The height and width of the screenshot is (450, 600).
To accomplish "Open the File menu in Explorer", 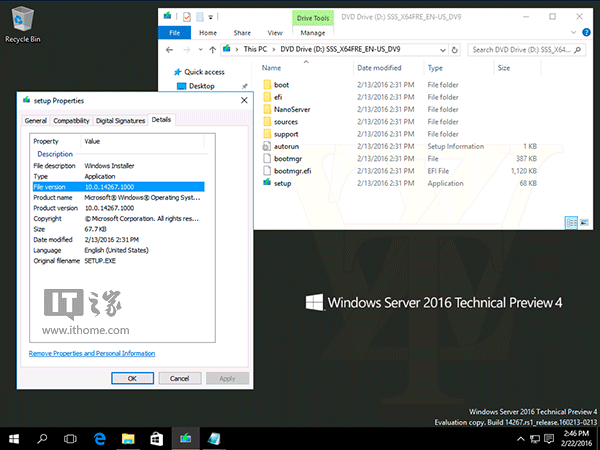I will [174, 33].
